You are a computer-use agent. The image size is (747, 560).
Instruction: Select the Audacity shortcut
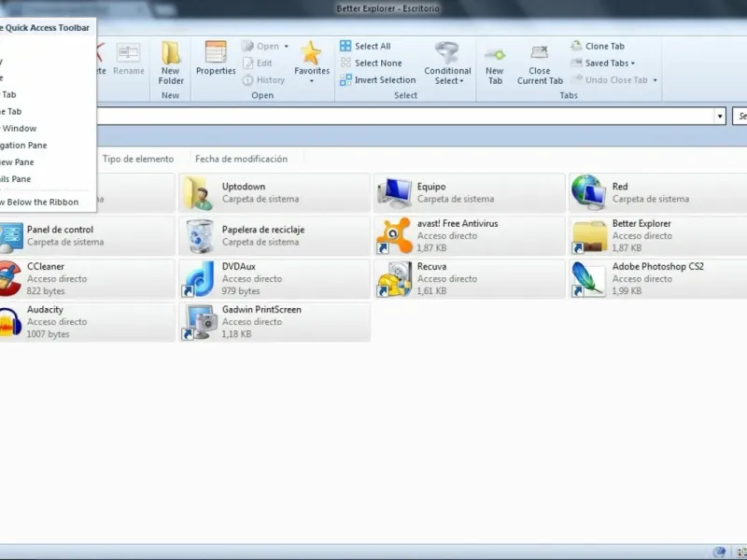coord(87,321)
